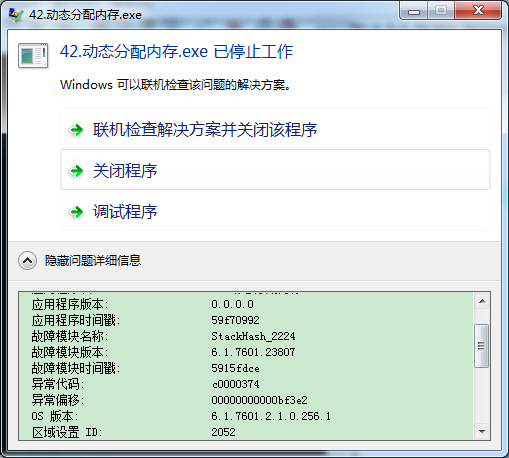Choose 联机检查解决方案并关闭该程序
Screen dimensions: 509x458
[x=275, y=129]
